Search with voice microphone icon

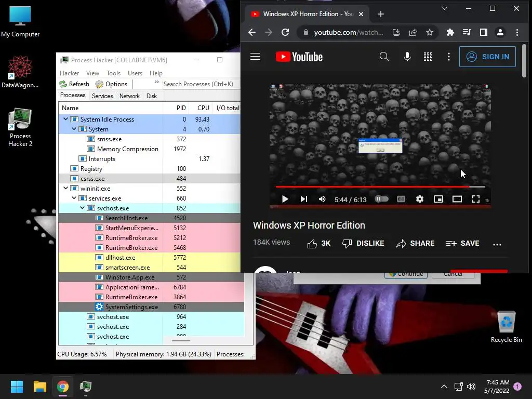click(x=407, y=57)
